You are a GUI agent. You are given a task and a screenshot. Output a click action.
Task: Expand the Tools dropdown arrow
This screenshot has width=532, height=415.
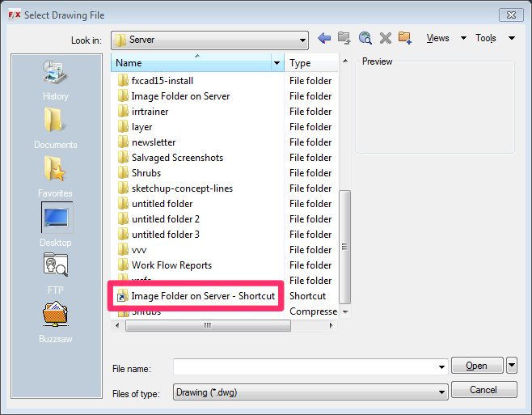512,38
